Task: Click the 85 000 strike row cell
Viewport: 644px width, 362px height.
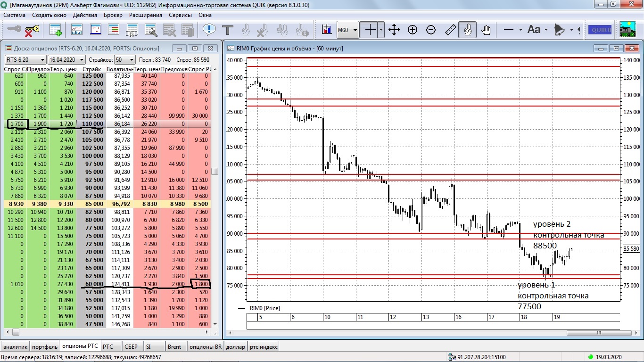Action: point(91,204)
